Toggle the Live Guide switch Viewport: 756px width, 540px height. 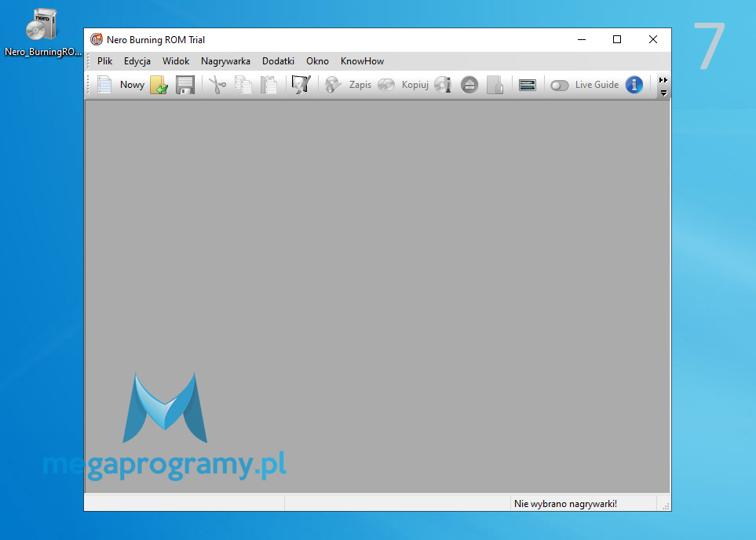pos(559,86)
